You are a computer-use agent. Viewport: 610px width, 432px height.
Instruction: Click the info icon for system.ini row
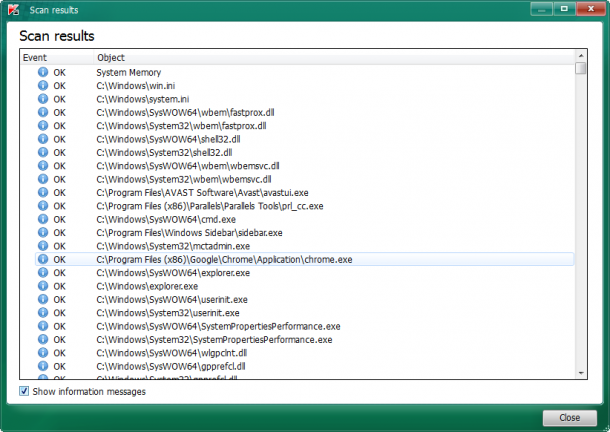pyautogui.click(x=43, y=99)
